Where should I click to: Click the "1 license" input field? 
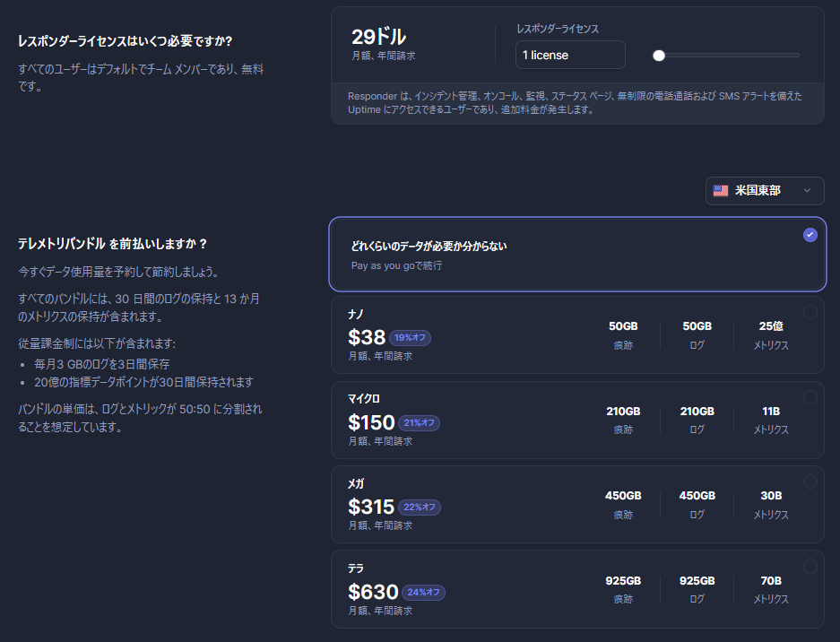point(569,55)
